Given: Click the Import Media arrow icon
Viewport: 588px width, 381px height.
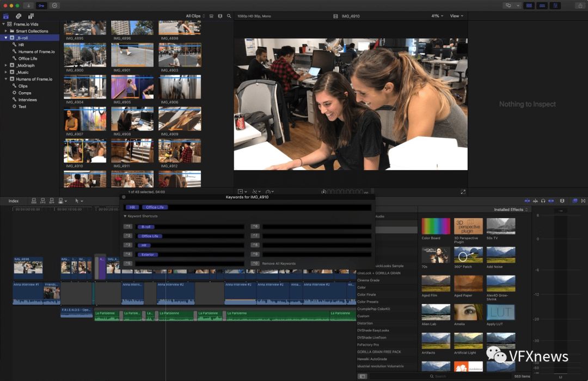Looking at the screenshot, I should pos(29,5).
